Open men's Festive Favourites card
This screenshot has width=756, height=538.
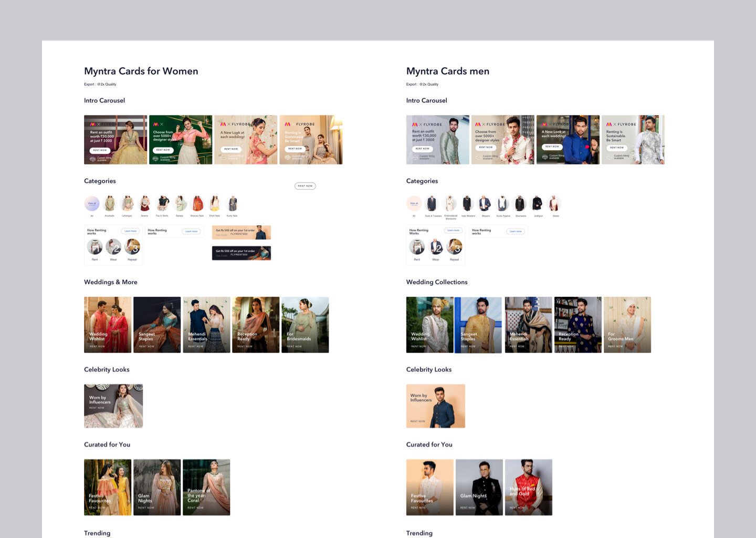click(x=430, y=488)
